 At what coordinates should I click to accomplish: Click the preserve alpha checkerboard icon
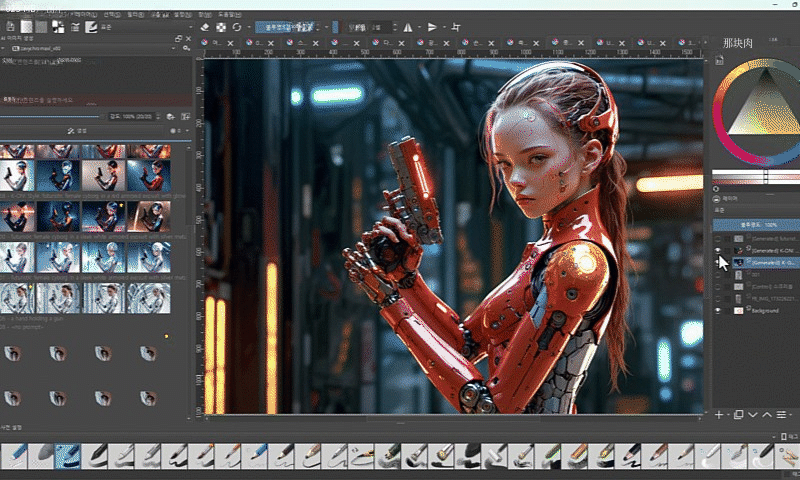click(x=220, y=27)
